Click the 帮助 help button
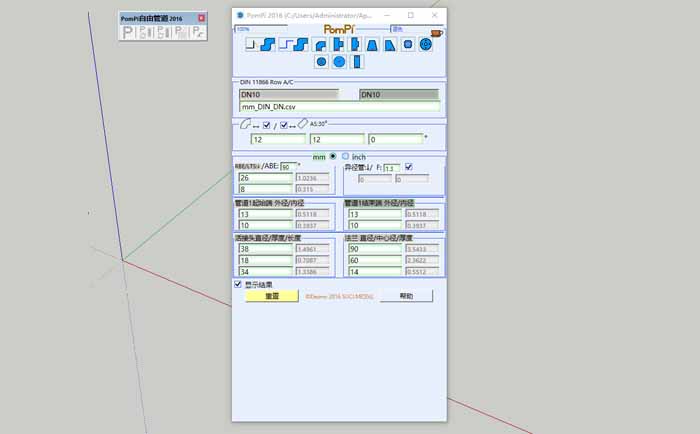The image size is (700, 434). [406, 296]
